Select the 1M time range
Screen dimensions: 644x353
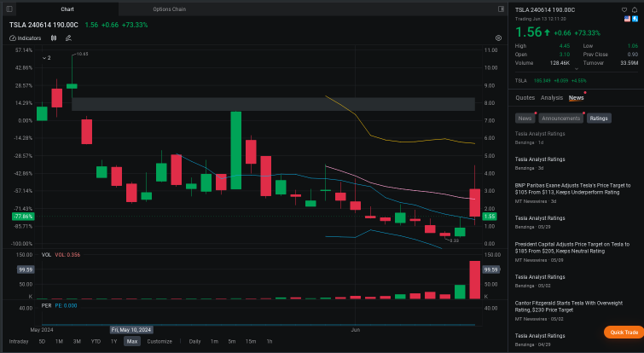point(59,342)
